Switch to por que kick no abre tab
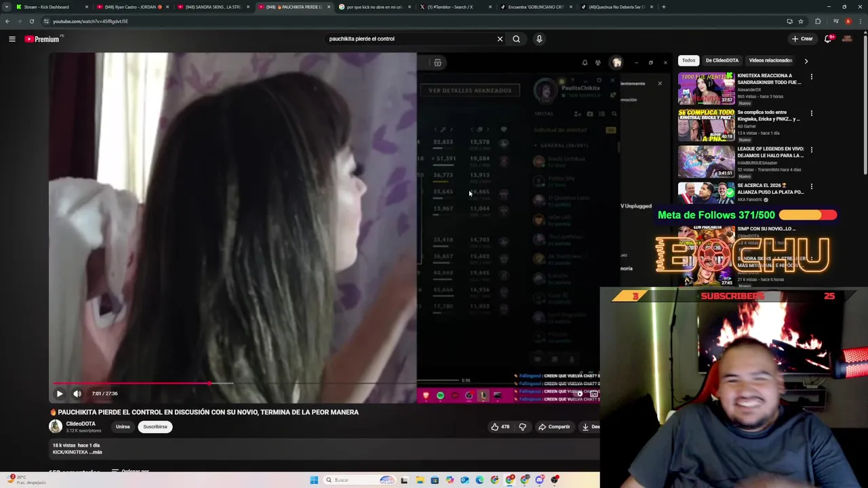This screenshot has height=488, width=868. point(374,7)
